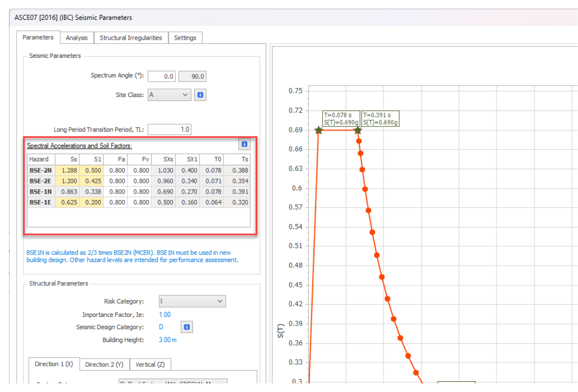Viewport: 578px width, 392px height.
Task: Click the Ss column header
Action: [67, 159]
